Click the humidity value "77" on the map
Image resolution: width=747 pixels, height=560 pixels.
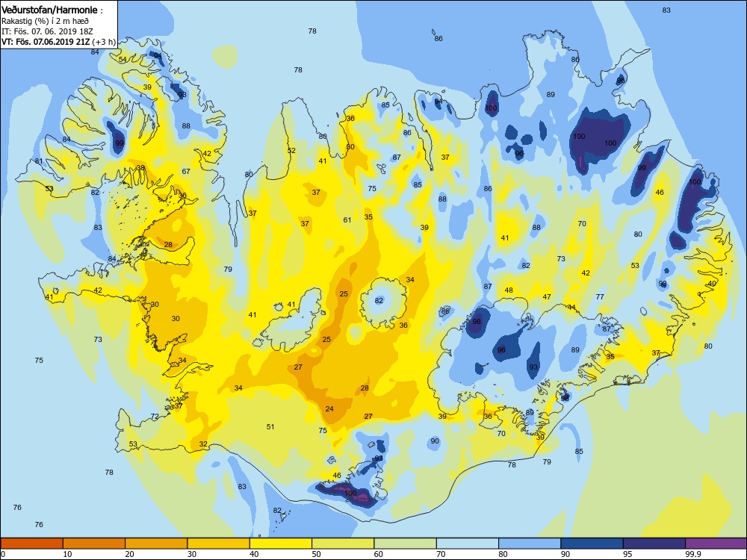599,296
